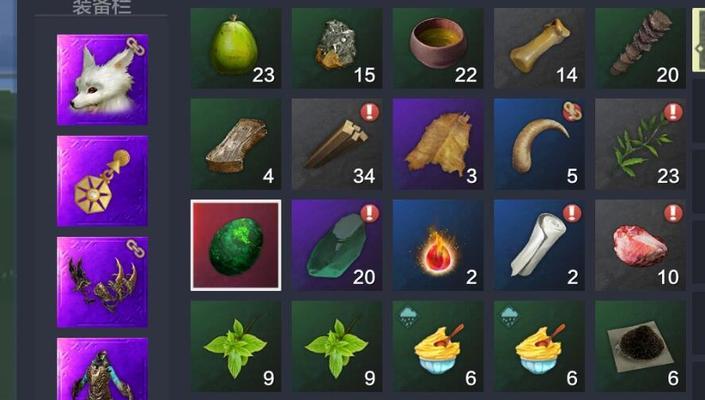Click the dark horned accessory equipment slot
Viewport: 705px width, 400px height.
coord(103,282)
